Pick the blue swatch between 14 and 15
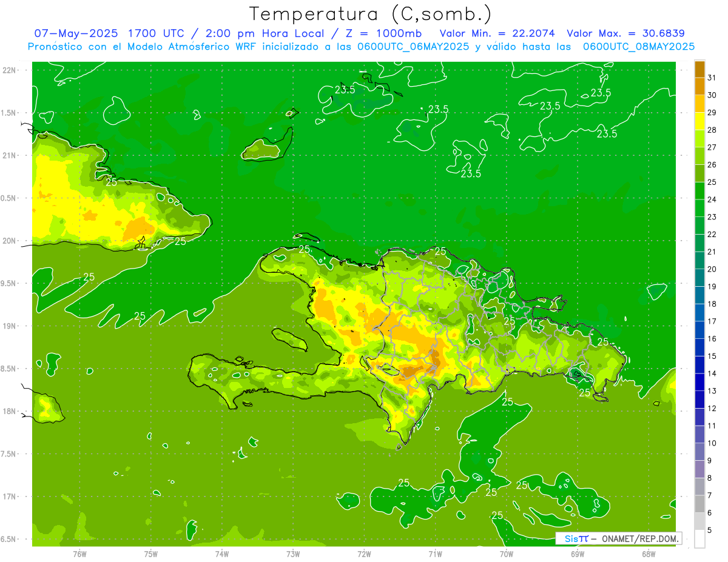This screenshot has height=562, width=728. [x=699, y=365]
